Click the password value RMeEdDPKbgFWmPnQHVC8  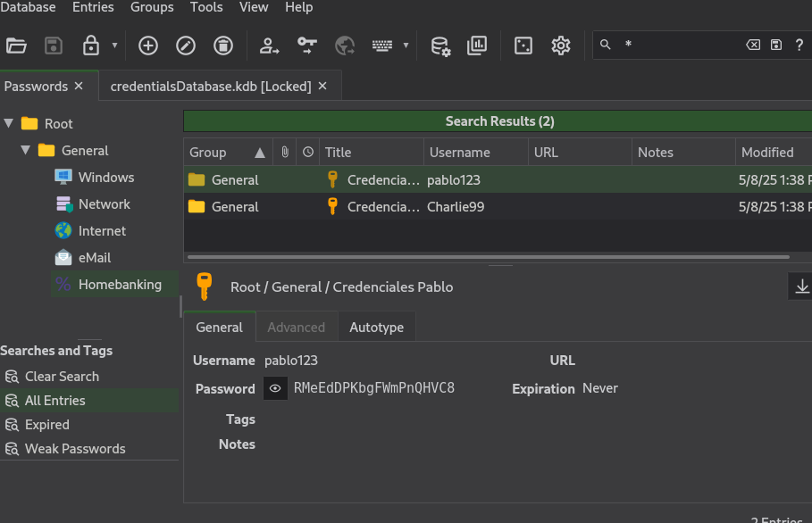374,388
